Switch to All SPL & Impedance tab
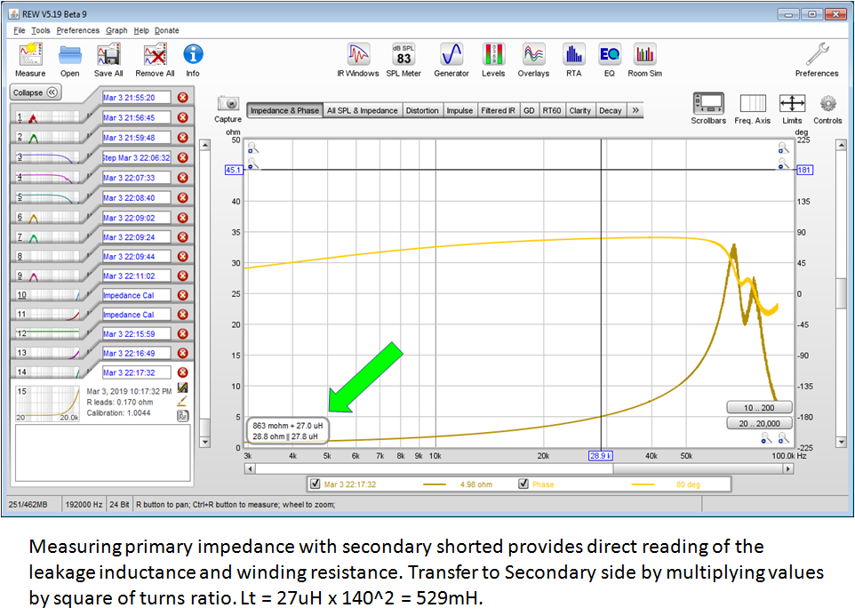This screenshot has height=616, width=855. (x=362, y=110)
